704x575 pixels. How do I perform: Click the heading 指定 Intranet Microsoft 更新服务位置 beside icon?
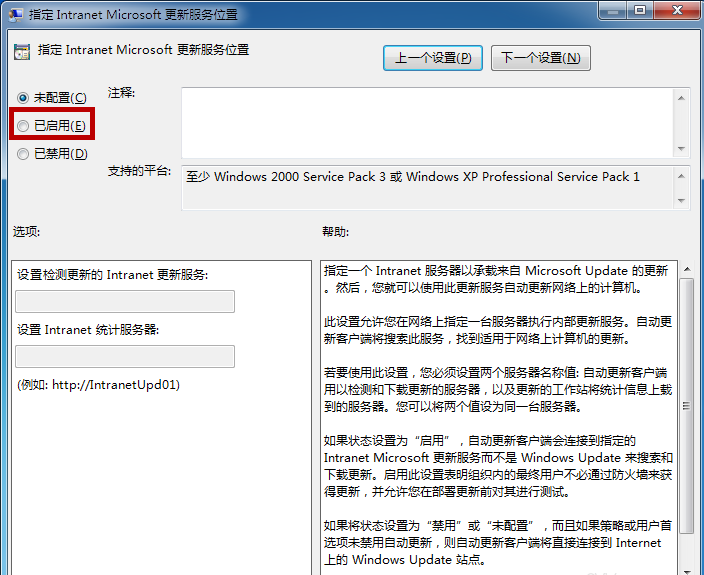[144, 50]
